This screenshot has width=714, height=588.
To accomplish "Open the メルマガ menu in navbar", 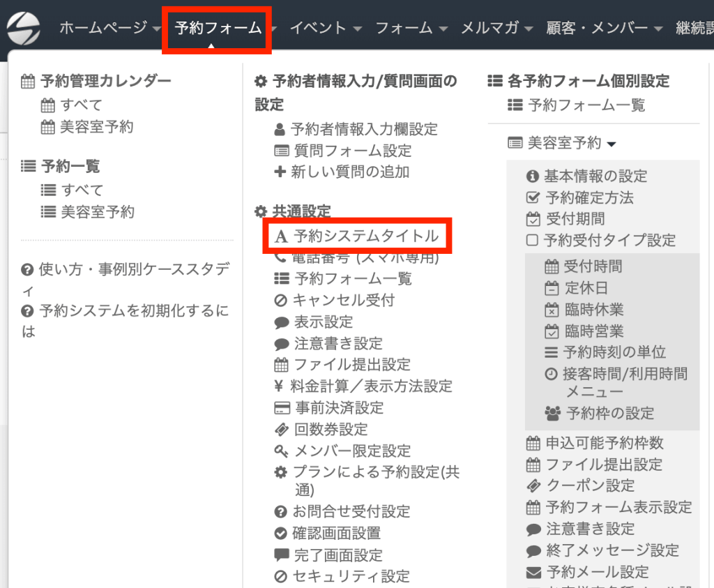I will (x=496, y=29).
